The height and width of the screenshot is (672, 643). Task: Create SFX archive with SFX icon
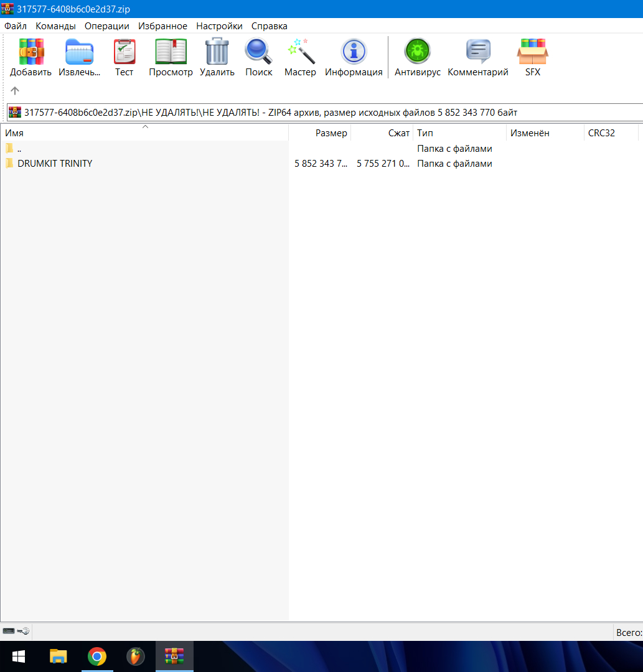pos(532,52)
